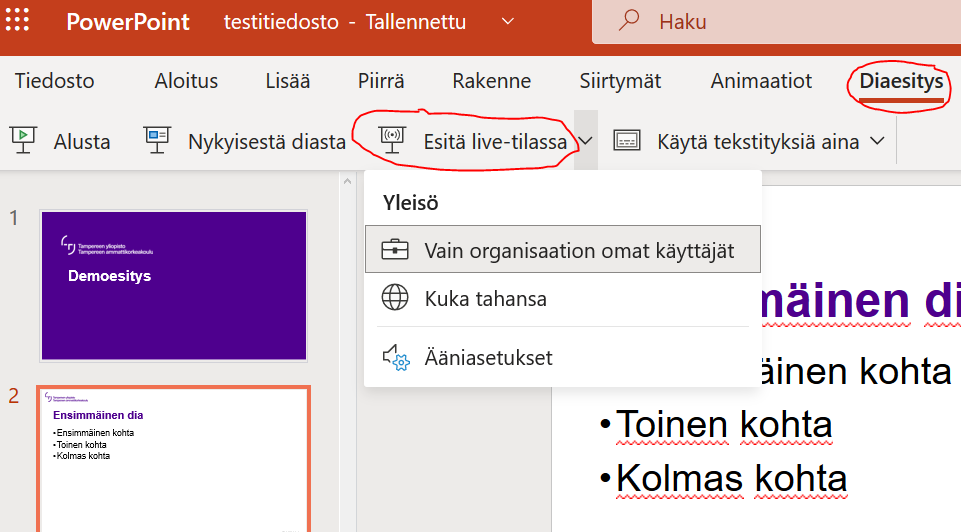Click the briefcase organization icon

tap(395, 249)
